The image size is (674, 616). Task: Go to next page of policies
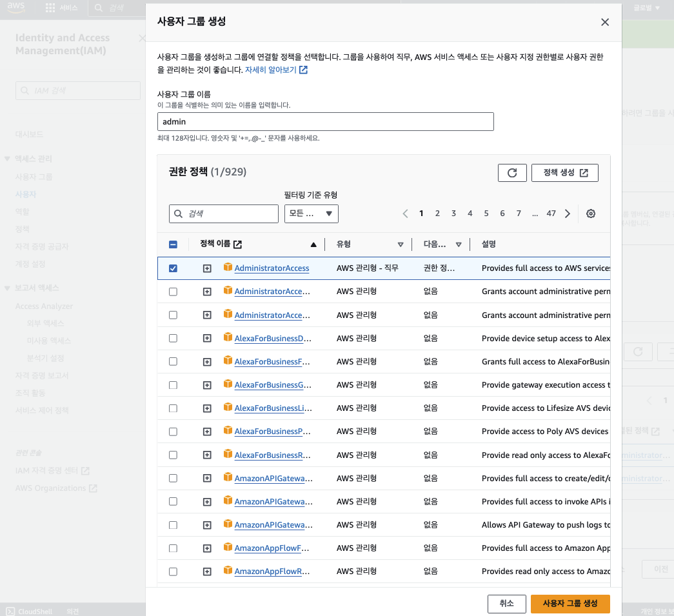568,214
